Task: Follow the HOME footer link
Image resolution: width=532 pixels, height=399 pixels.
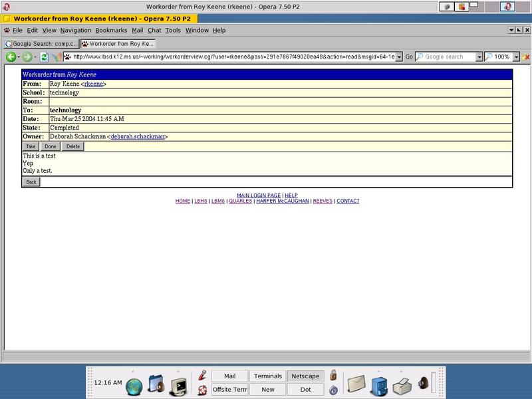Action: [x=182, y=201]
